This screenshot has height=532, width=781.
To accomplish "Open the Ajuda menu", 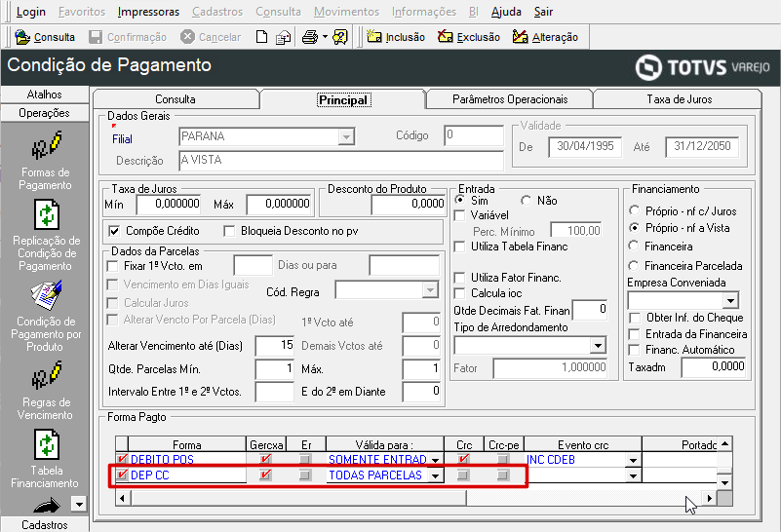I will (506, 12).
